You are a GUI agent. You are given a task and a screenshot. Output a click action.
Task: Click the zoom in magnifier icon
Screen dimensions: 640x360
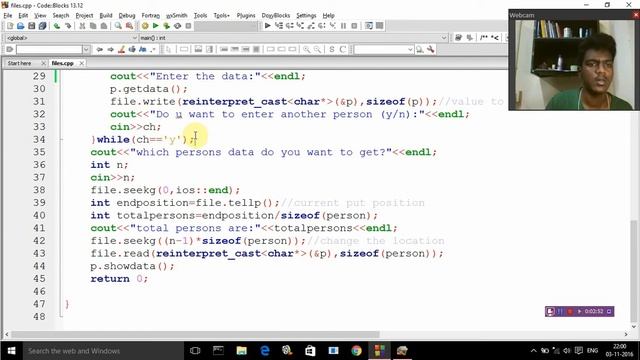pos(307,49)
